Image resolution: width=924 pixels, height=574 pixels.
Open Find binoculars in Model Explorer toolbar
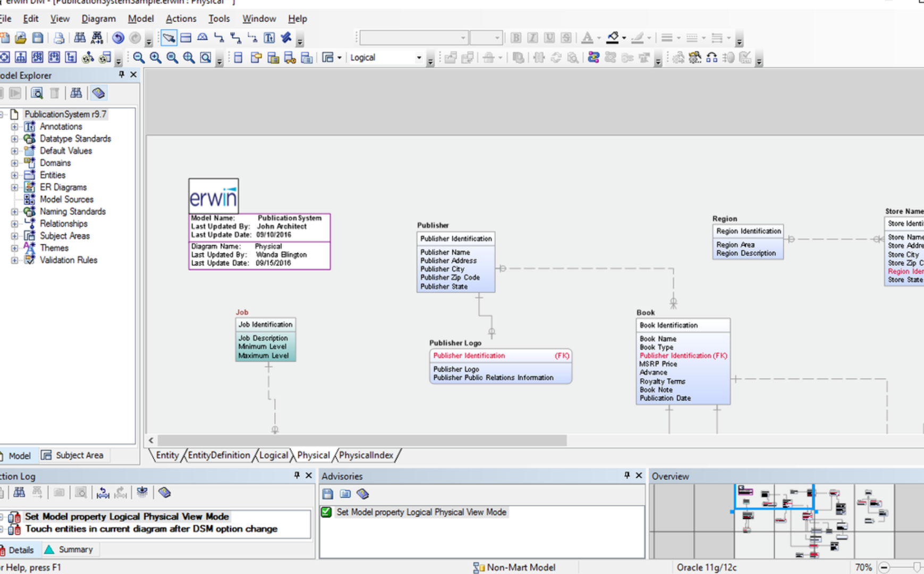coord(76,94)
